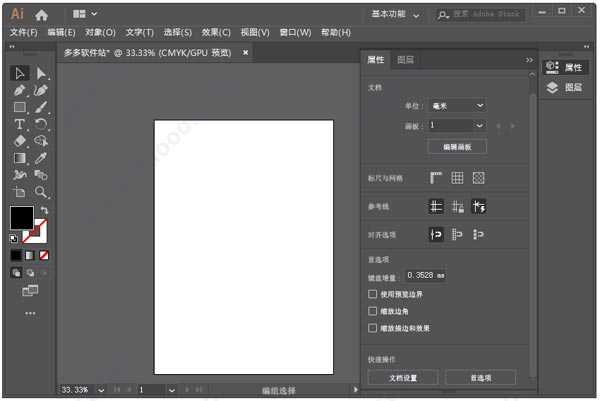Select the Zoom magnifier tool
The height and width of the screenshot is (401, 600).
tap(41, 191)
